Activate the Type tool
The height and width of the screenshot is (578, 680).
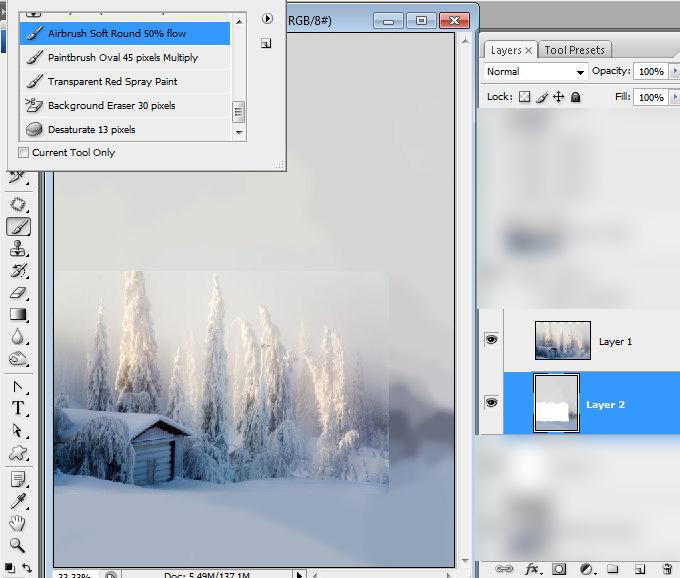tap(18, 407)
